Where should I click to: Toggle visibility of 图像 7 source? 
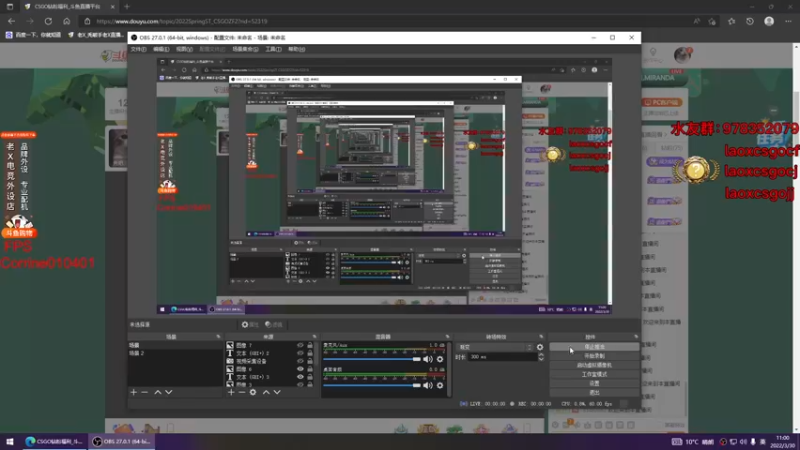point(300,345)
